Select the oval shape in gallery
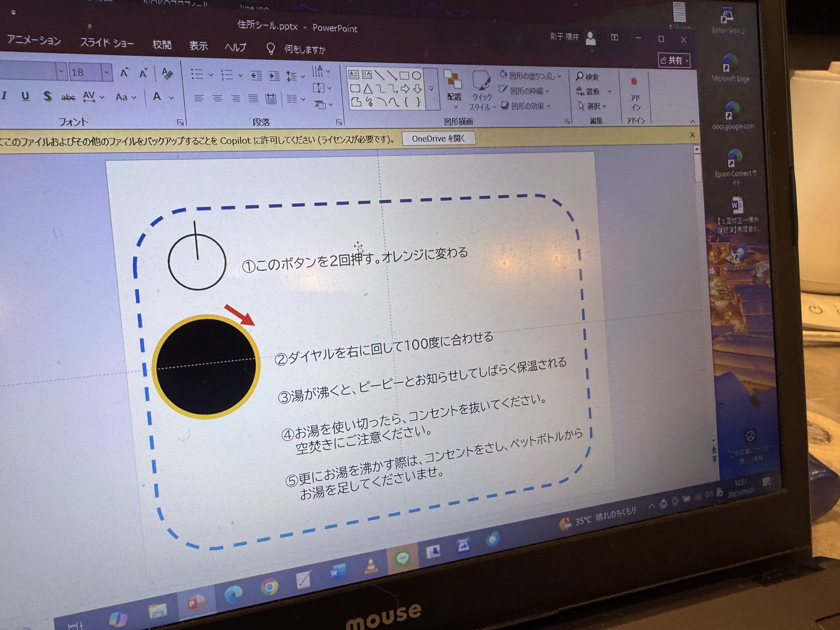This screenshot has height=630, width=840. [x=417, y=75]
